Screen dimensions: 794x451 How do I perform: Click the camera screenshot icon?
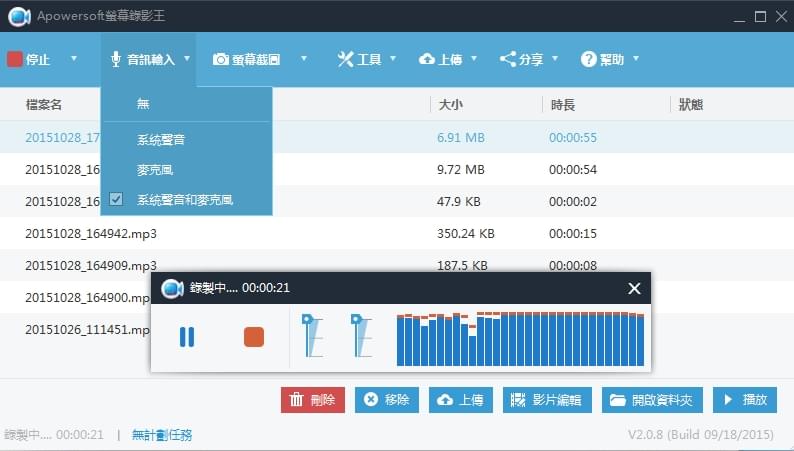click(x=220, y=59)
